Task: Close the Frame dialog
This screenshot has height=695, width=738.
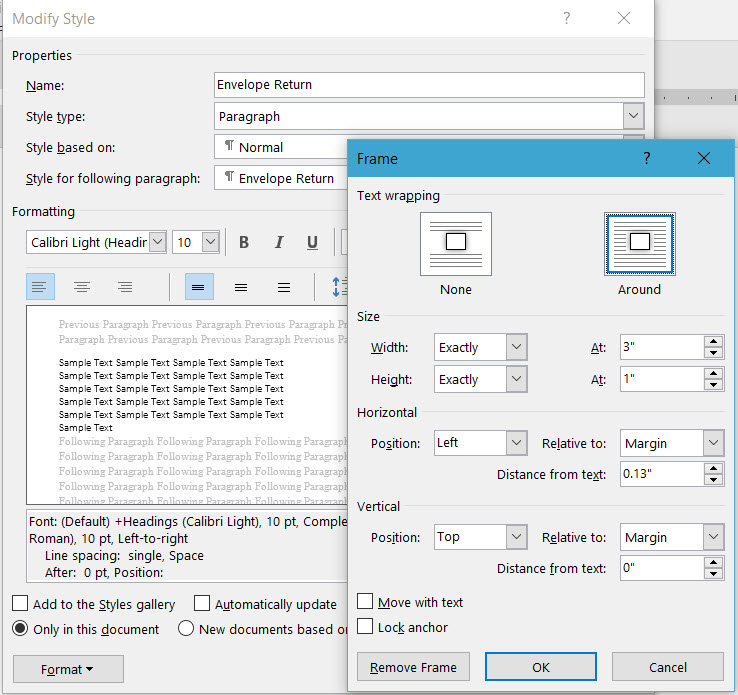Action: point(704,158)
